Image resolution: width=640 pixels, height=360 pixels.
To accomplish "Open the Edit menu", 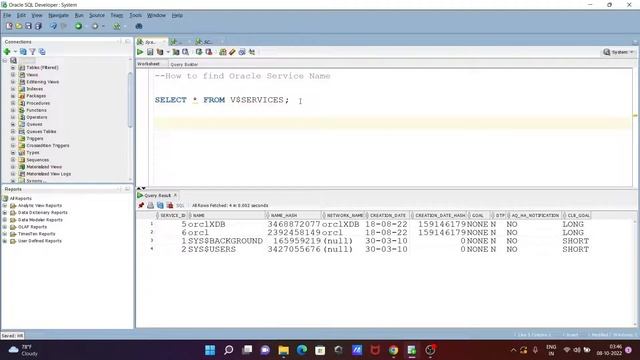I will click(x=21, y=15).
